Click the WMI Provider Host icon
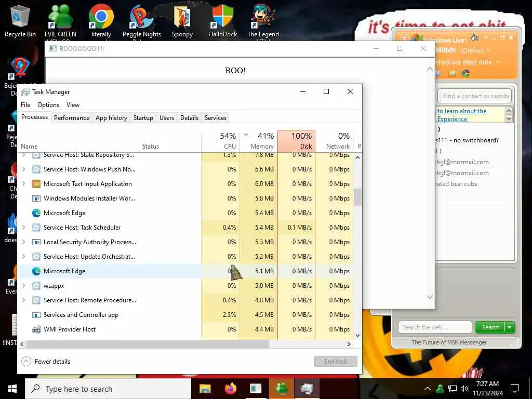The image size is (532, 399). pos(36,329)
